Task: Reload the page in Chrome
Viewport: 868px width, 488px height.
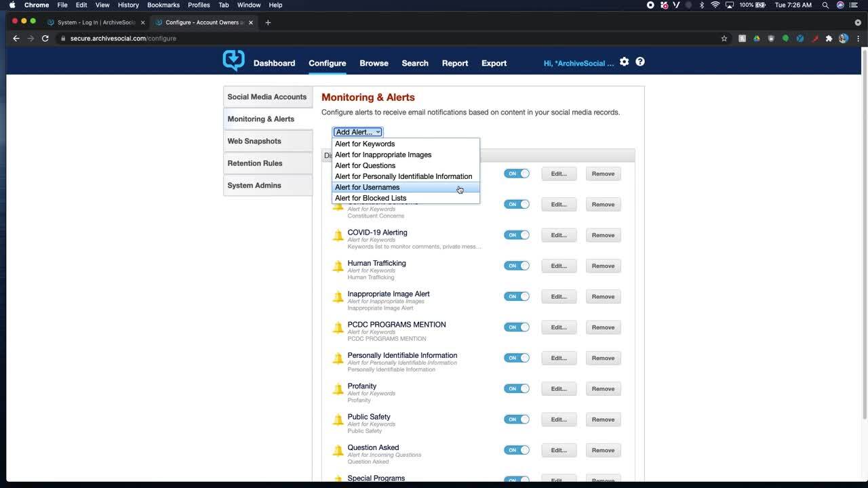Action: [x=45, y=39]
